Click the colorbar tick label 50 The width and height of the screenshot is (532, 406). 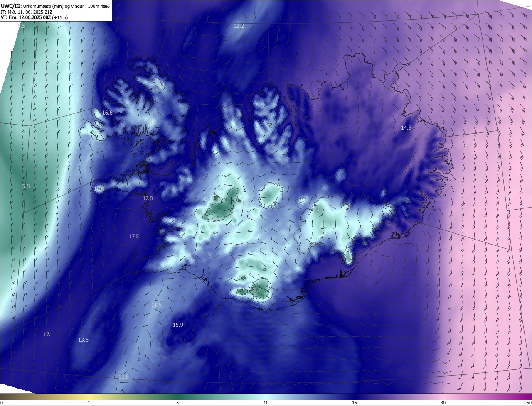pos(529,403)
